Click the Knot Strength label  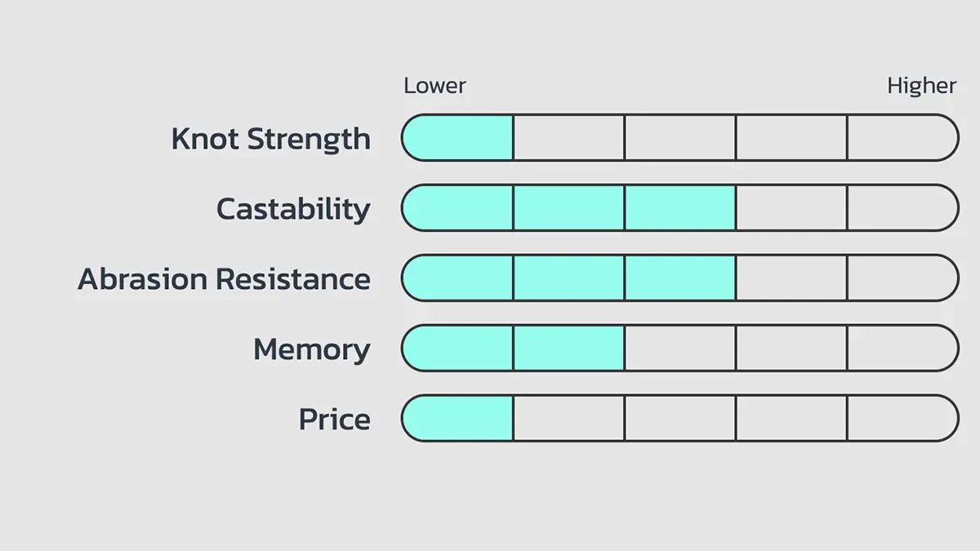tap(270, 139)
